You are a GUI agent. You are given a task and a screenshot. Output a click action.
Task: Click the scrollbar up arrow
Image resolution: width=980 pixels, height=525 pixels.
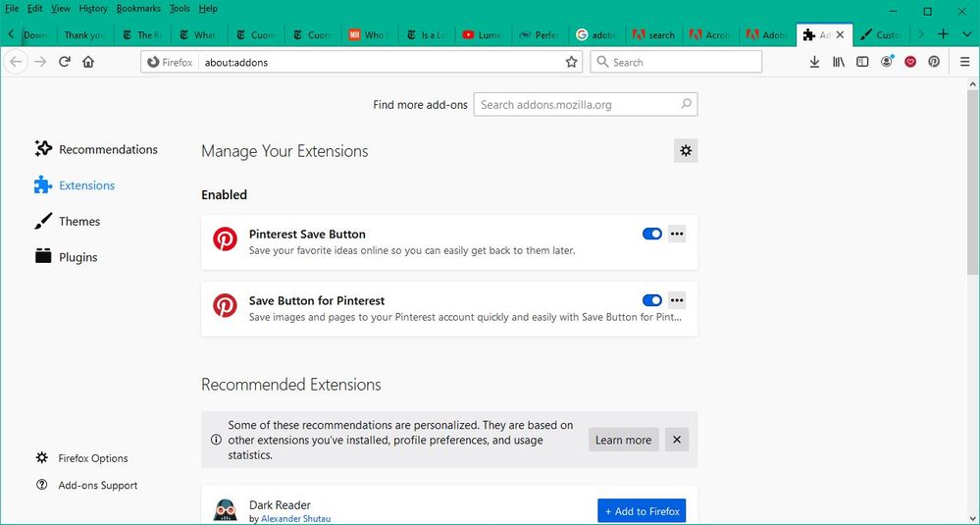pos(973,83)
